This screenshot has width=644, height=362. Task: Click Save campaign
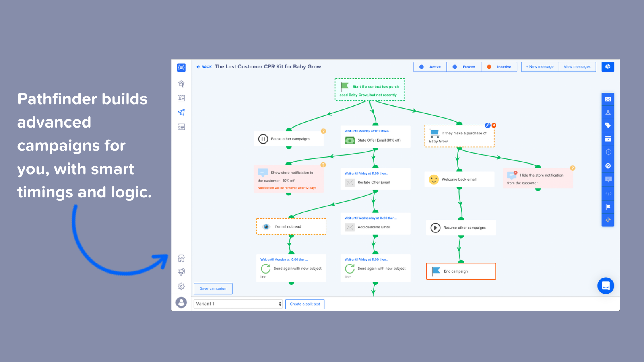point(213,288)
